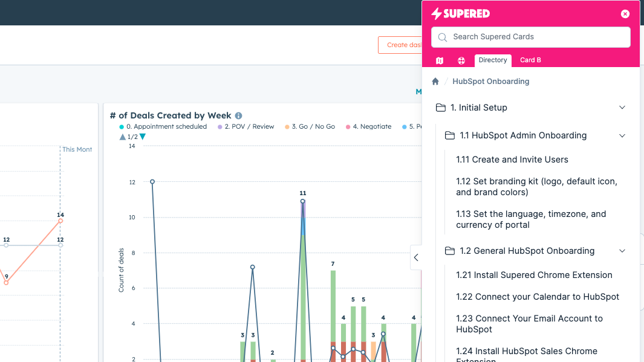
Task: Open the HubSpot Onboarding breadcrumb
Action: (x=491, y=81)
